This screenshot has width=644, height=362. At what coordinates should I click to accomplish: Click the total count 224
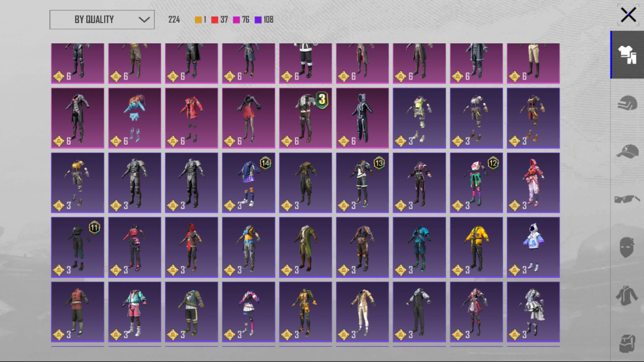tap(174, 20)
